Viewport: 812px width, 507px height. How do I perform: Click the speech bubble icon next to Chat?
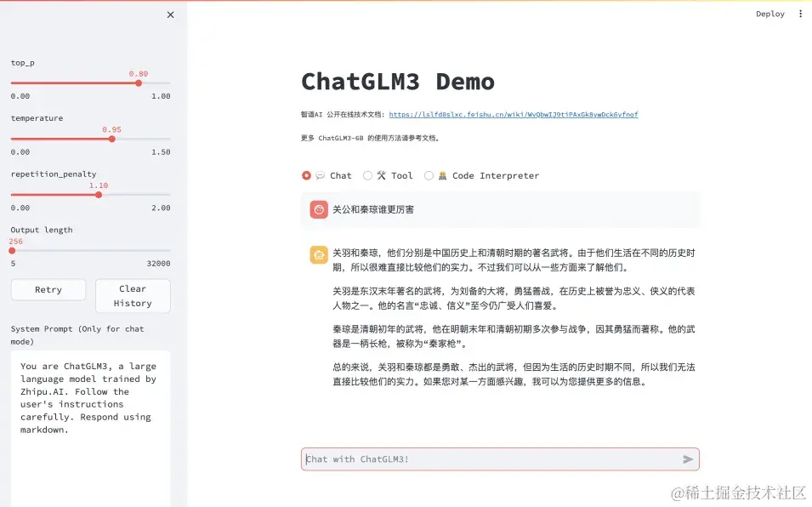click(318, 175)
